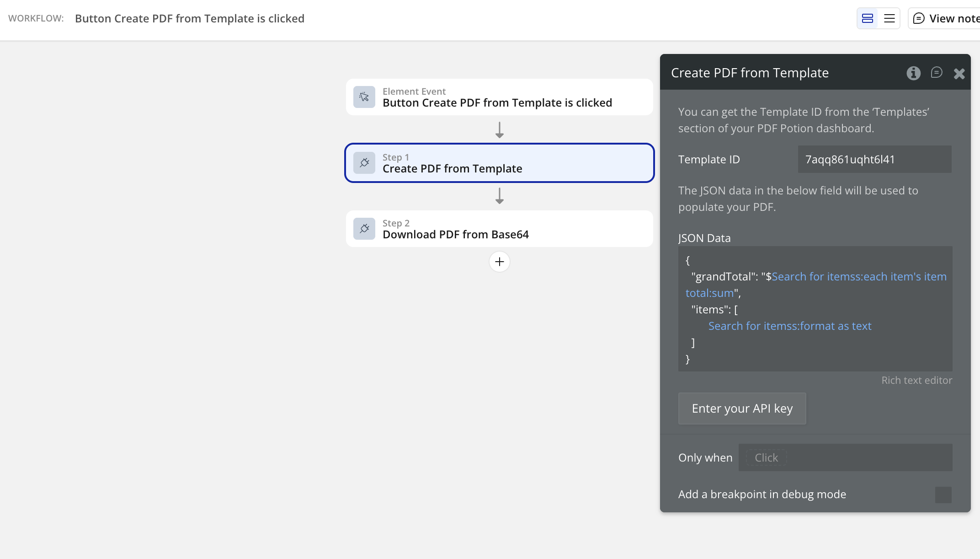This screenshot has width=980, height=559.
Task: Open the comment note icon in panel header
Action: tap(936, 73)
